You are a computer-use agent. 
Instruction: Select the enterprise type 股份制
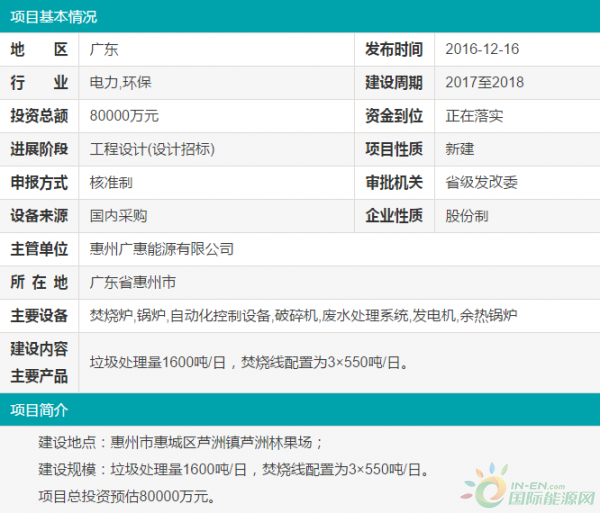467,216
